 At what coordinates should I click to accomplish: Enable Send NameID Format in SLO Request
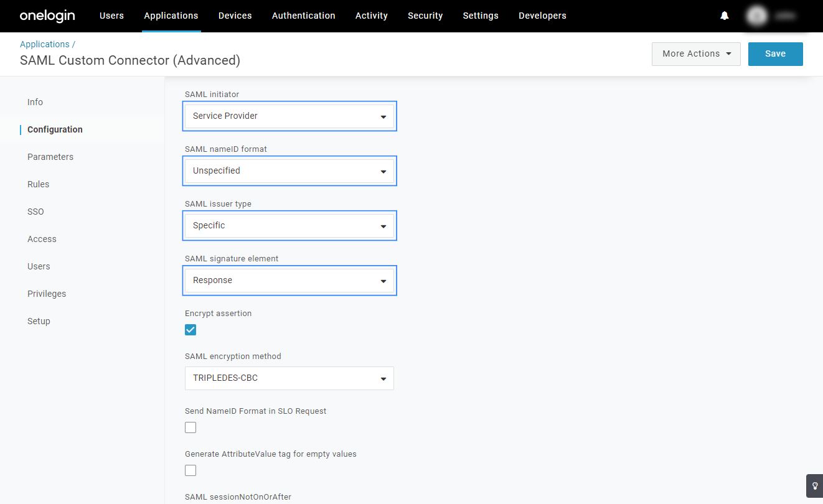(190, 427)
